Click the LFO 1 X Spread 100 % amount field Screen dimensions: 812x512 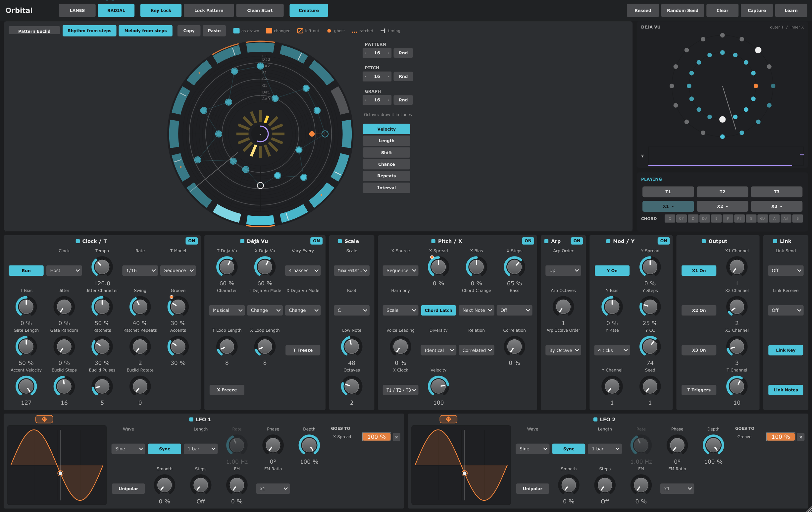376,437
